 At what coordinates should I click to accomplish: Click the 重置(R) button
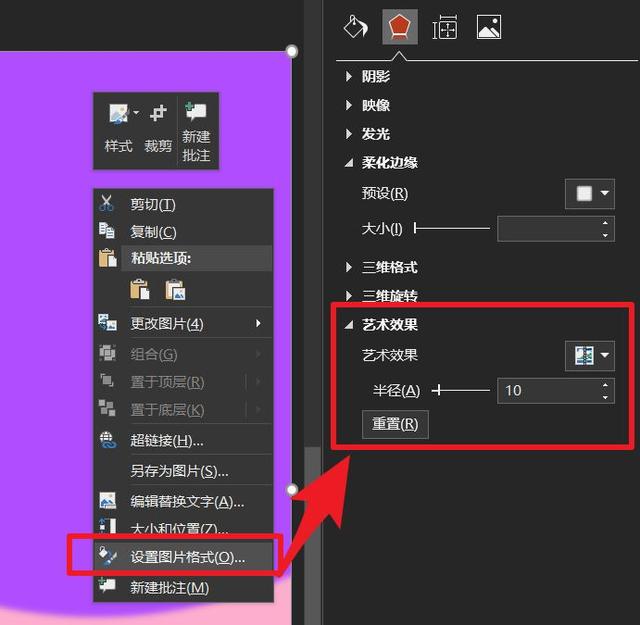pos(395,425)
